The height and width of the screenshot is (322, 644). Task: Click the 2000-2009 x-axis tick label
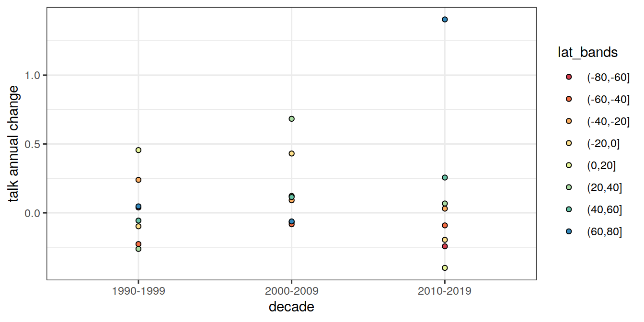[291, 291]
